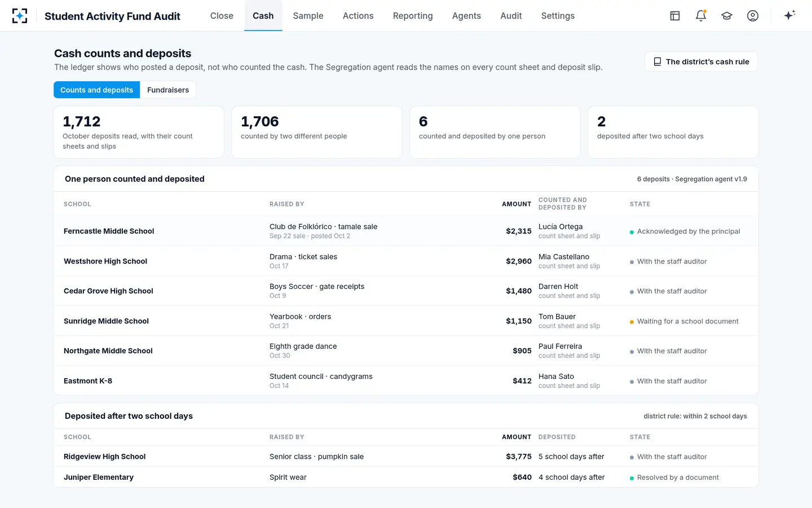Viewport: 812px width, 508px height.
Task: Click the 1,712 October deposits card
Action: click(x=139, y=132)
